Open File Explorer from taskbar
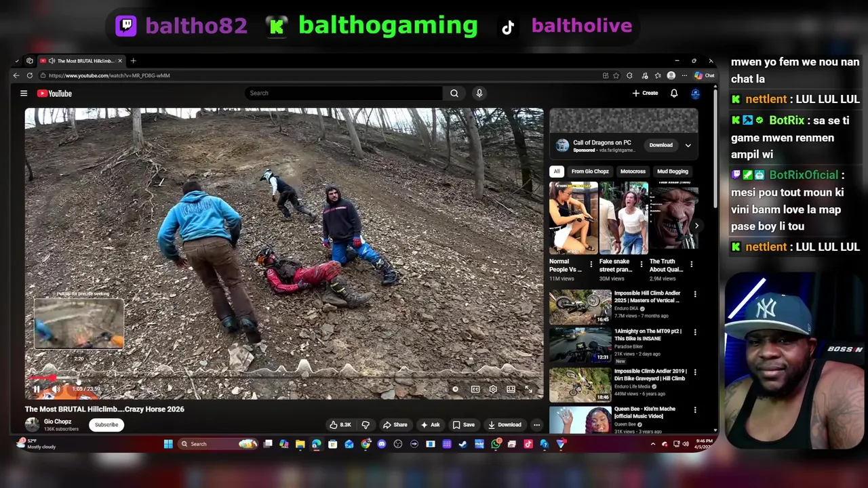This screenshot has height=488, width=868. coord(300,444)
